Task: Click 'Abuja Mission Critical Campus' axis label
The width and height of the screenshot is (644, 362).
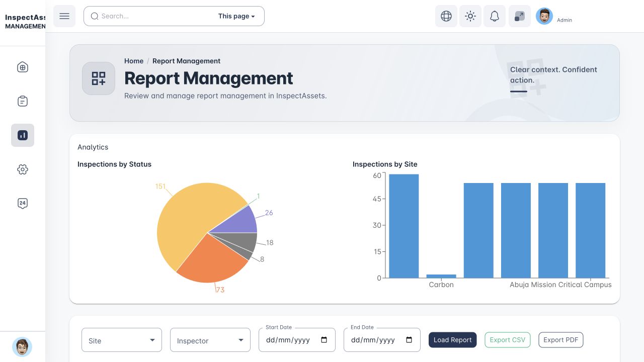Action: coord(560,285)
